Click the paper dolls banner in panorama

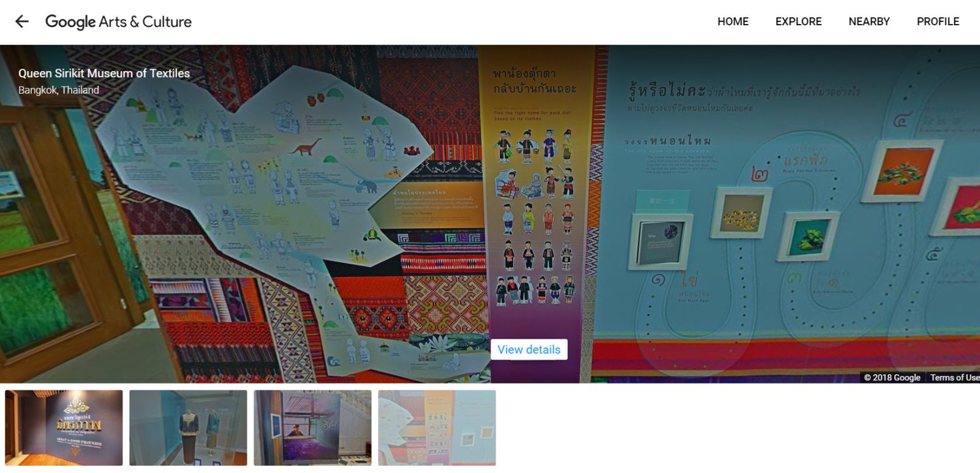[536, 202]
